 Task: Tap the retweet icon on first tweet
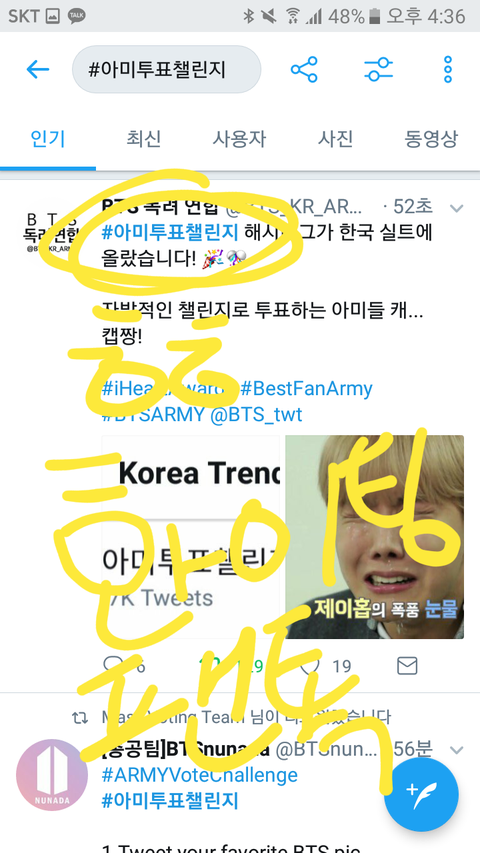(210, 665)
